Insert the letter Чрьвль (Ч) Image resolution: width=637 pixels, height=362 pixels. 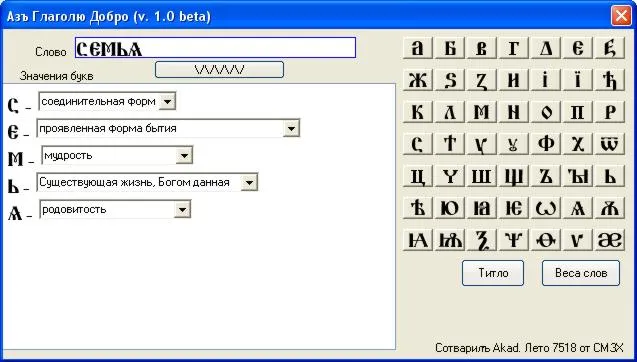pyautogui.click(x=450, y=176)
